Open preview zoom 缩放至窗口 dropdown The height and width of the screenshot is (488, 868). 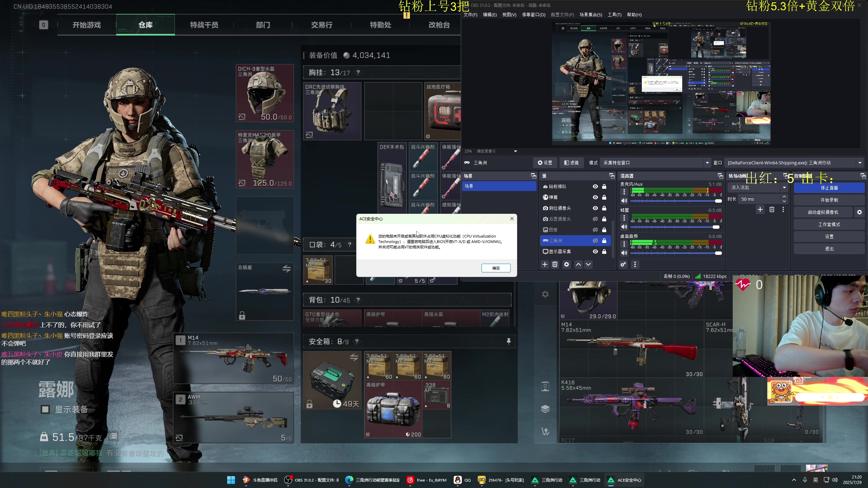(497, 151)
